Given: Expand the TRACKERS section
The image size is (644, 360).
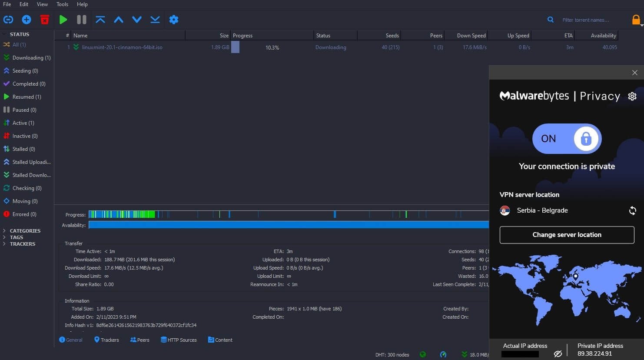Looking at the screenshot, I should (x=4, y=244).
